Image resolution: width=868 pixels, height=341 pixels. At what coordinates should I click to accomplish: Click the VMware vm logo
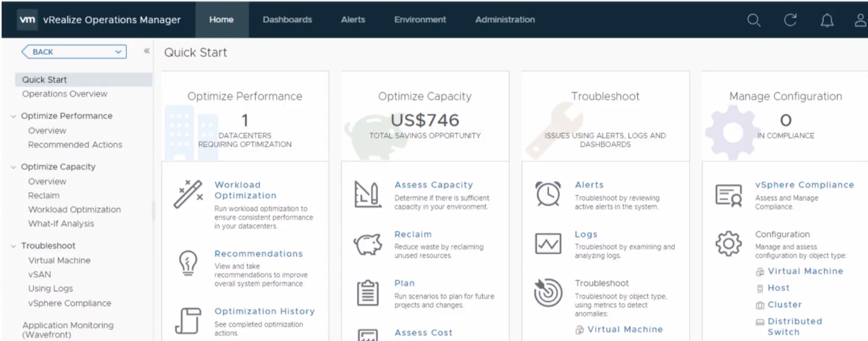27,19
